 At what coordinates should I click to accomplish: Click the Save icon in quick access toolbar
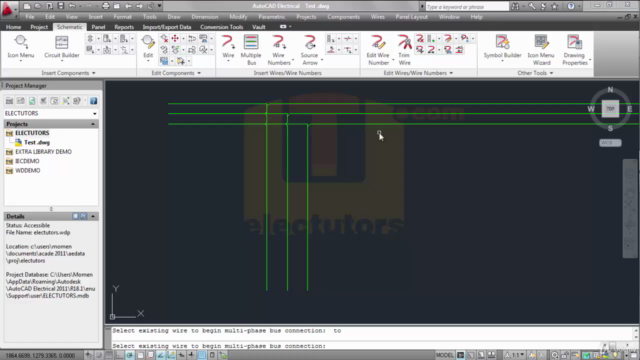tap(60, 6)
